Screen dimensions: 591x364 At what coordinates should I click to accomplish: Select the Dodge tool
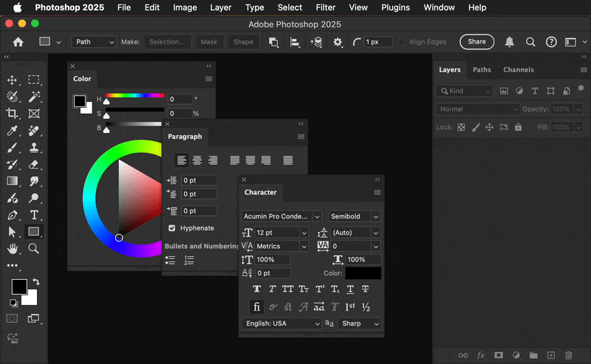[x=33, y=198]
